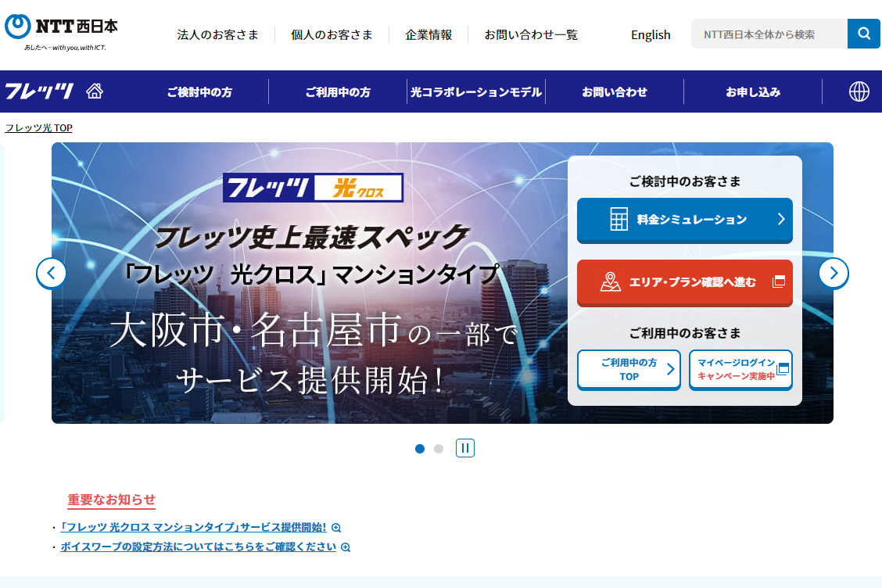Open the ご検討中の方 menu
The image size is (882, 588).
pyautogui.click(x=200, y=91)
